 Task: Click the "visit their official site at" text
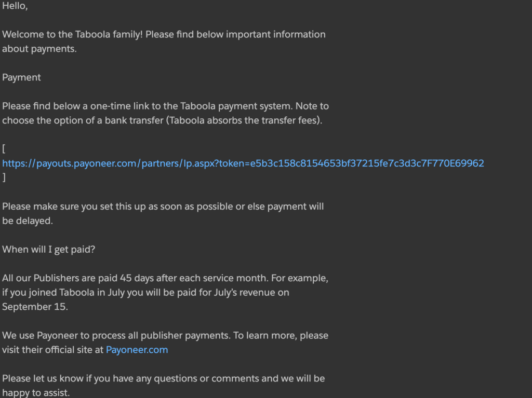pyautogui.click(x=52, y=350)
